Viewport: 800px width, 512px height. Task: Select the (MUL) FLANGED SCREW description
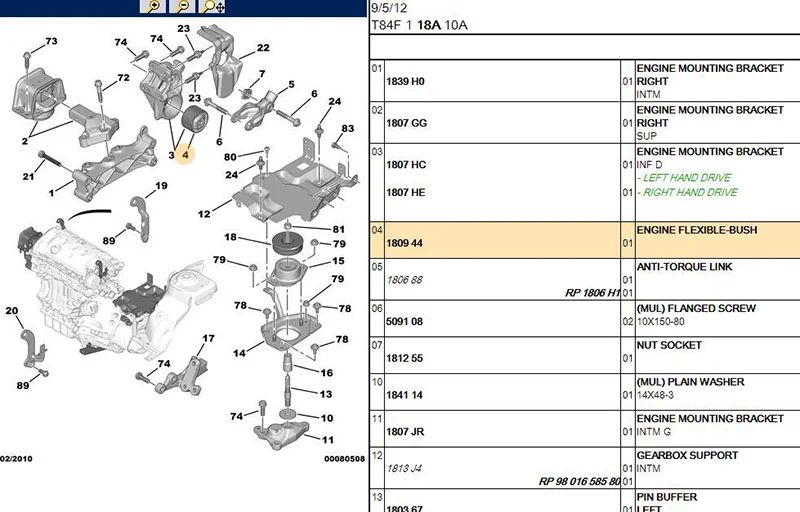point(696,309)
